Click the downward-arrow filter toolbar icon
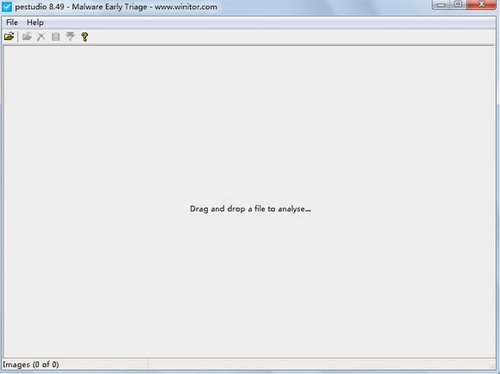The height and width of the screenshot is (374, 500). tap(70, 36)
